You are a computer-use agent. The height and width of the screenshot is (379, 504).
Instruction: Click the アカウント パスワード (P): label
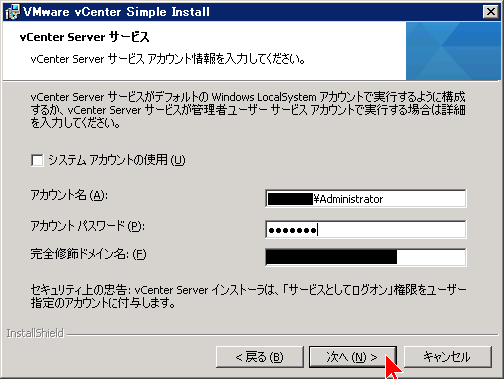(x=88, y=226)
